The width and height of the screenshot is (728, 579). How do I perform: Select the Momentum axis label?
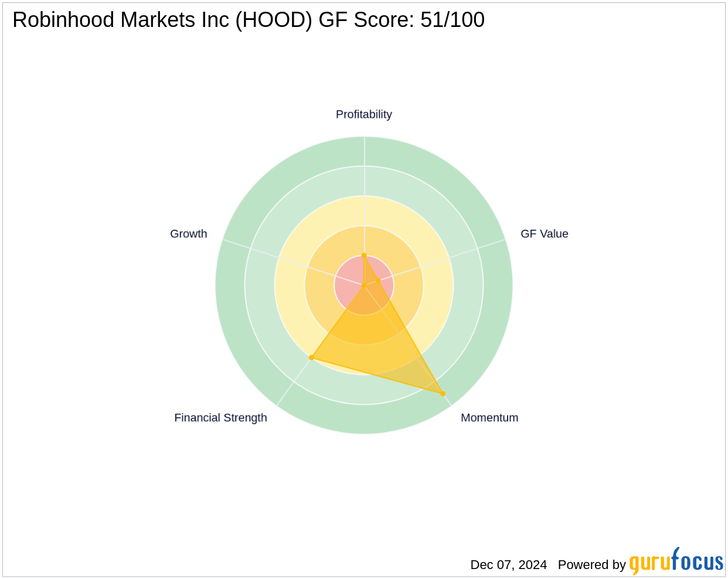(x=489, y=418)
